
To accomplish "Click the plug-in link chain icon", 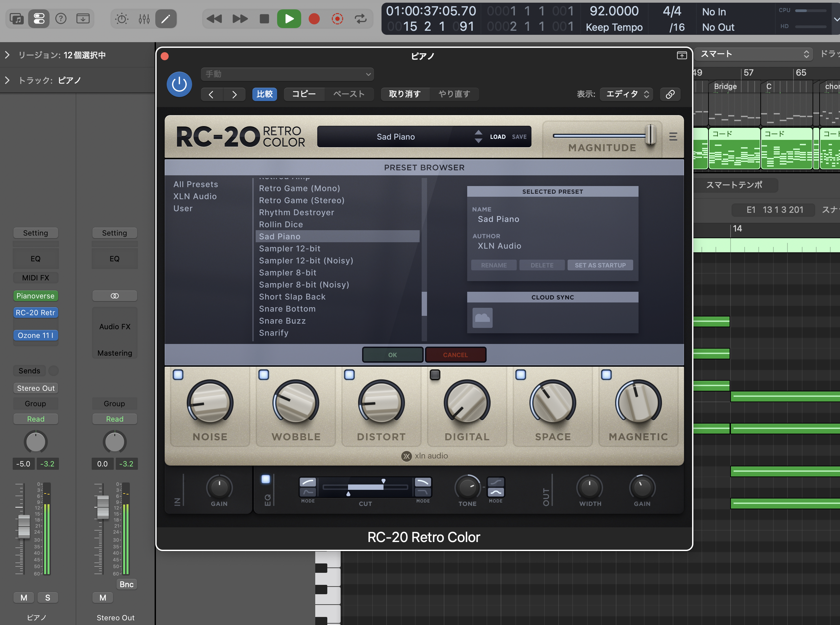I will tap(670, 94).
